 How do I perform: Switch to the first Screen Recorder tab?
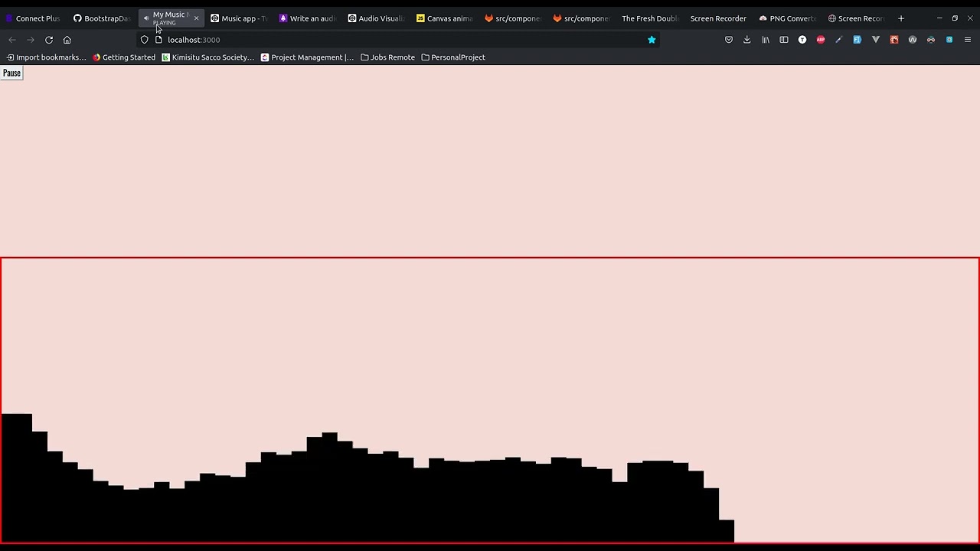click(x=718, y=18)
